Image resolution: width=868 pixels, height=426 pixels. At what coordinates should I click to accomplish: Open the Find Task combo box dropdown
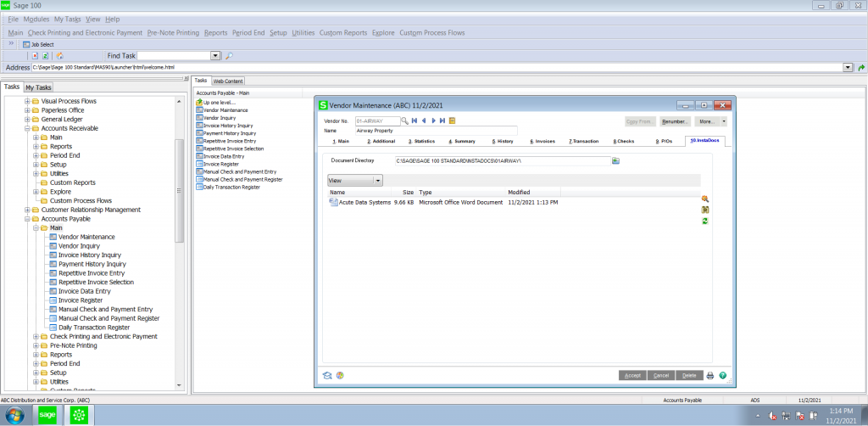point(215,55)
